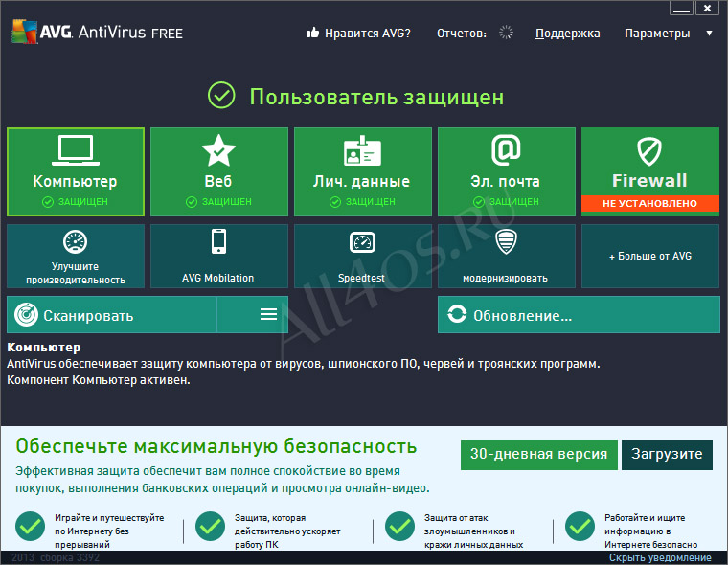Image resolution: width=728 pixels, height=565 pixels.
Task: Minimize the AVG window
Action: tap(681, 8)
